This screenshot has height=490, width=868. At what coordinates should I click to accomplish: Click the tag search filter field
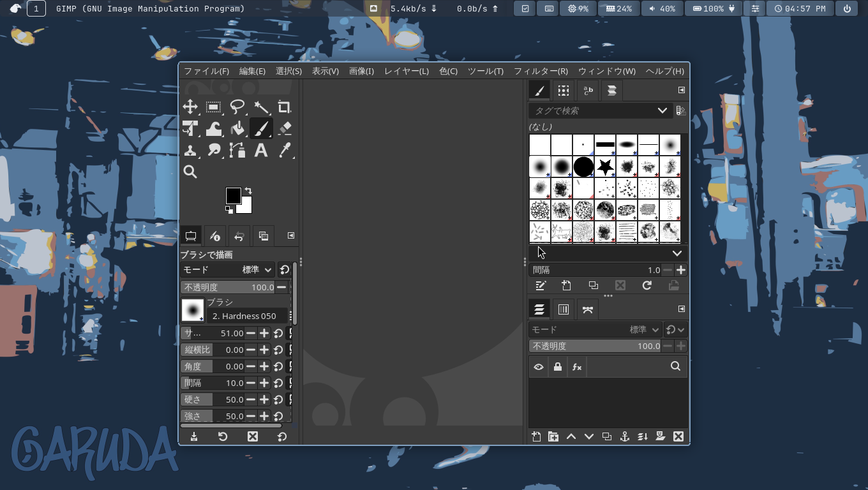pyautogui.click(x=592, y=110)
